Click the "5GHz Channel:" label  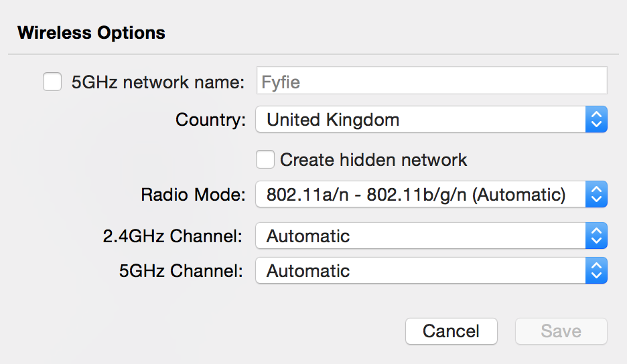coord(181,271)
